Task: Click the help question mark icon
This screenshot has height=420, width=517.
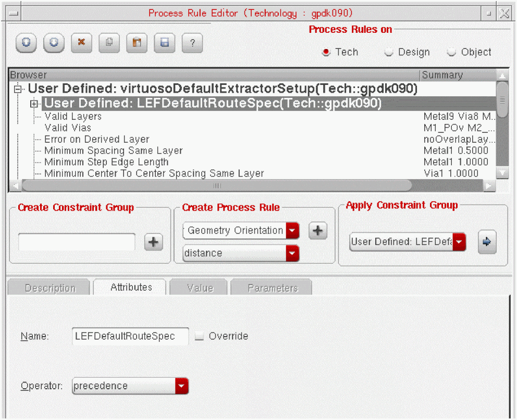Action: (192, 43)
